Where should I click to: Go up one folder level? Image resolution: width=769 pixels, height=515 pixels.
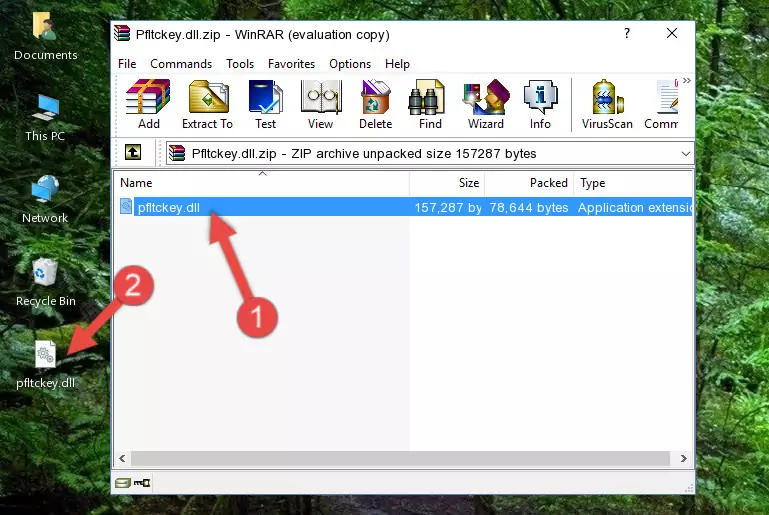pos(133,153)
